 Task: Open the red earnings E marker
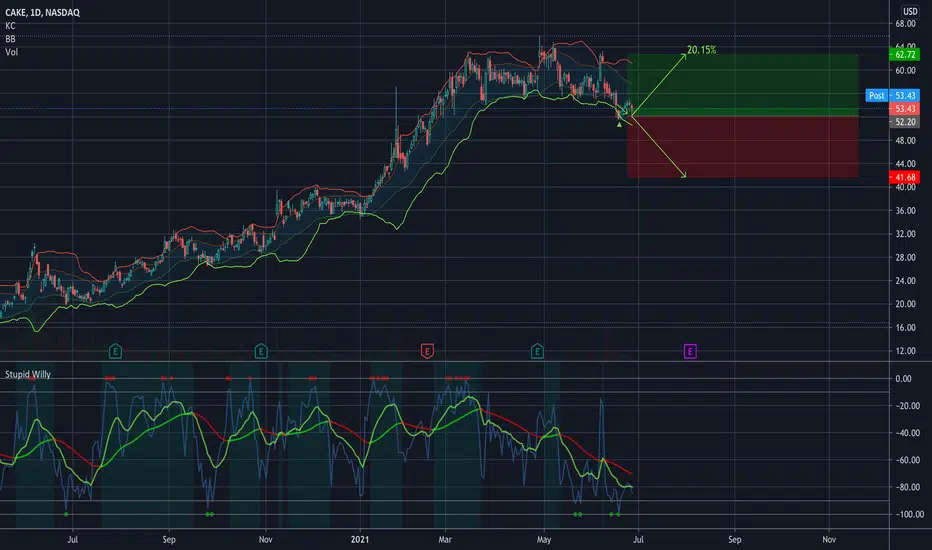tap(427, 351)
